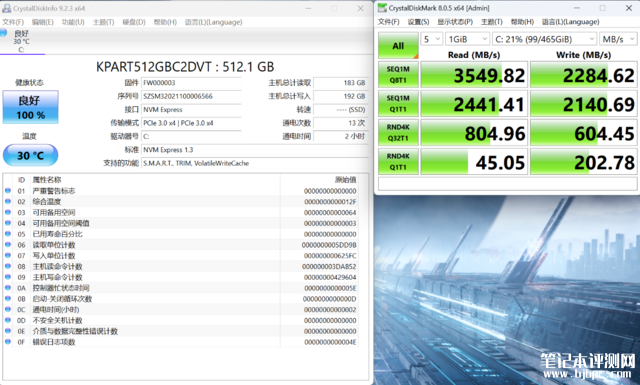Expand the test size dropdown showing 1GiB

pos(467,39)
